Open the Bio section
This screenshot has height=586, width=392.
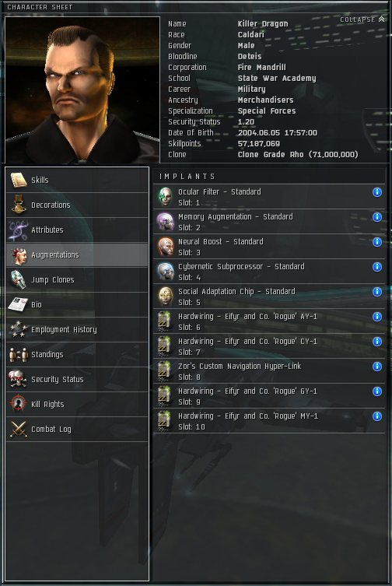coord(77,304)
